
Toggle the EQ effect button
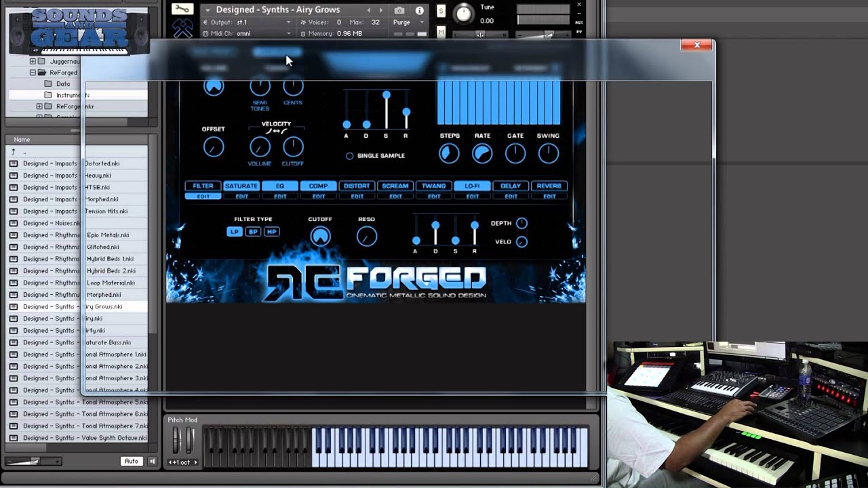[280, 186]
